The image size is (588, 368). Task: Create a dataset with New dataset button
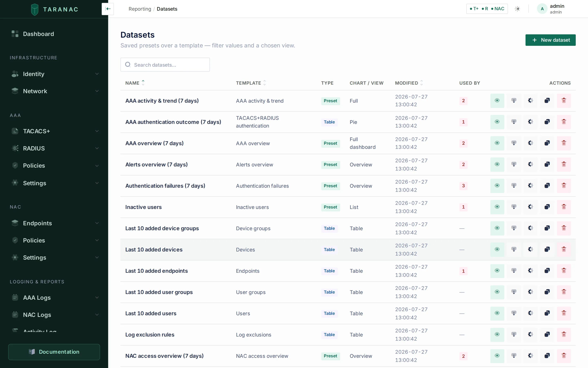coord(550,40)
